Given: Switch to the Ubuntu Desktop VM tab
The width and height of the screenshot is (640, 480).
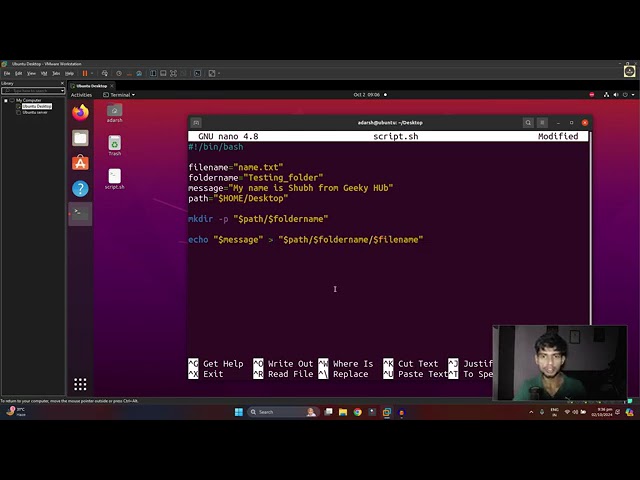Looking at the screenshot, I should click(91, 86).
